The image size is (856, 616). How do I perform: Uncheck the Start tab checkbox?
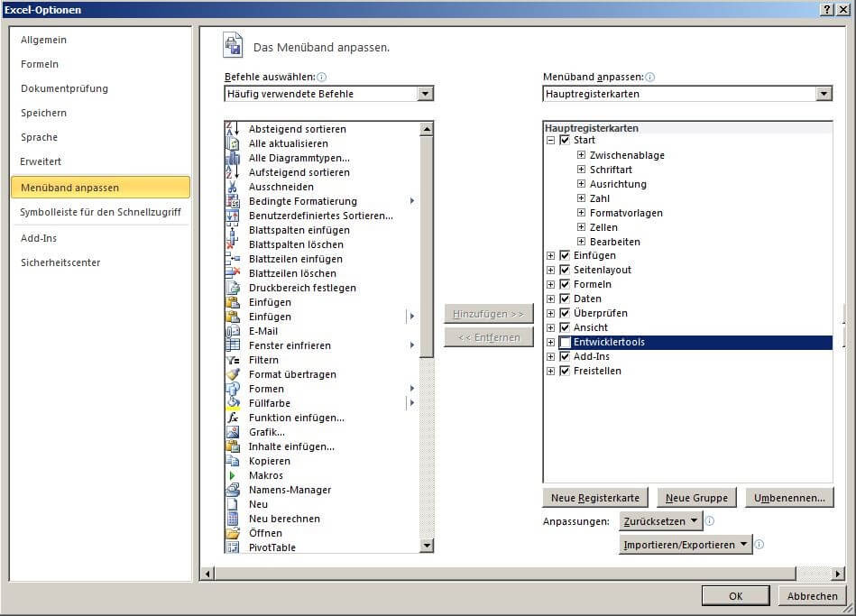click(565, 141)
